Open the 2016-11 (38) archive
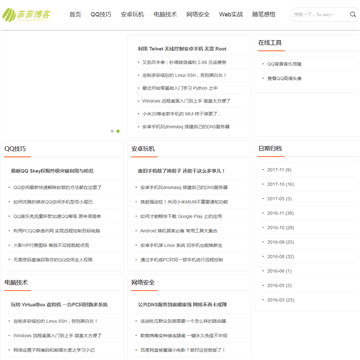This screenshot has width=360, height=360. [x=281, y=213]
